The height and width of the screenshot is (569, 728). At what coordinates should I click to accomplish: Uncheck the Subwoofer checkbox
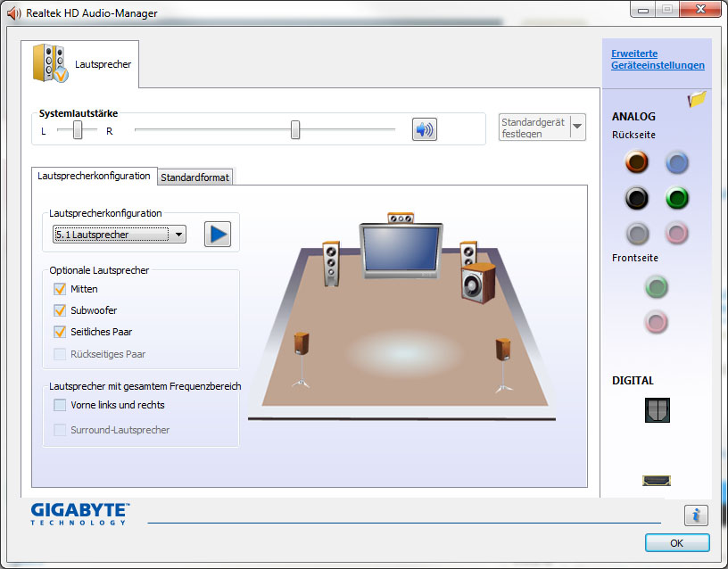pyautogui.click(x=60, y=310)
